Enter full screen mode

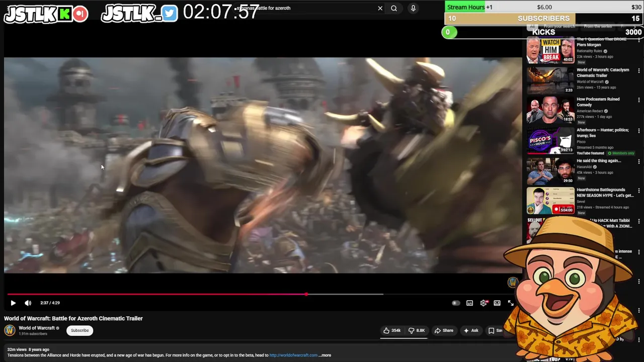(511, 303)
